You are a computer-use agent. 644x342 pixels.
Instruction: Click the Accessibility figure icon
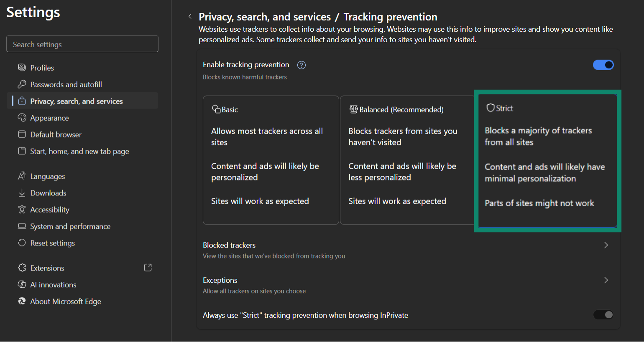(22, 210)
